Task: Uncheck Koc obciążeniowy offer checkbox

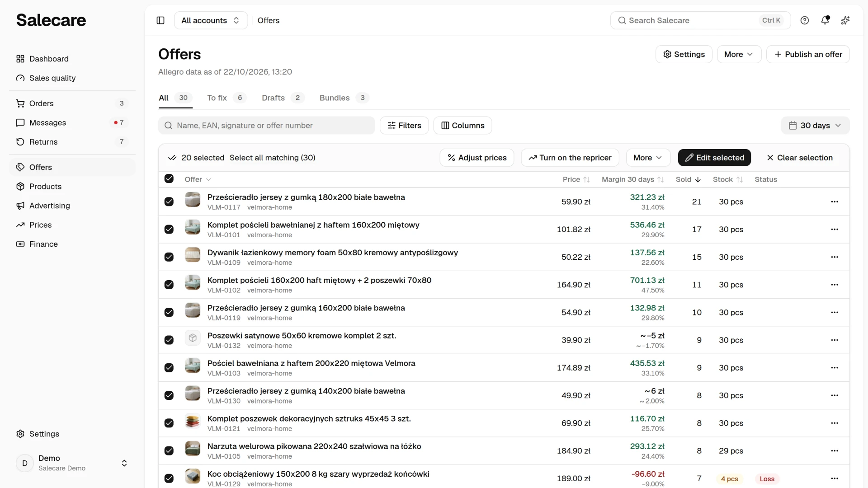Action: coord(169,478)
